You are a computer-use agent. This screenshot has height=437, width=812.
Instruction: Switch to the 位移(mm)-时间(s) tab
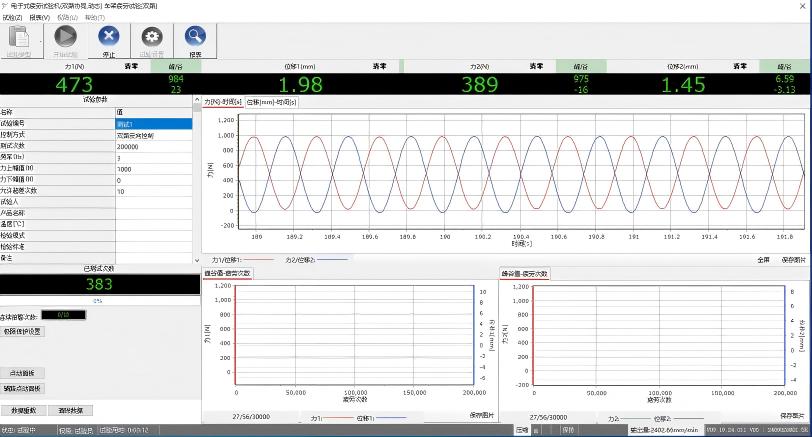click(272, 102)
